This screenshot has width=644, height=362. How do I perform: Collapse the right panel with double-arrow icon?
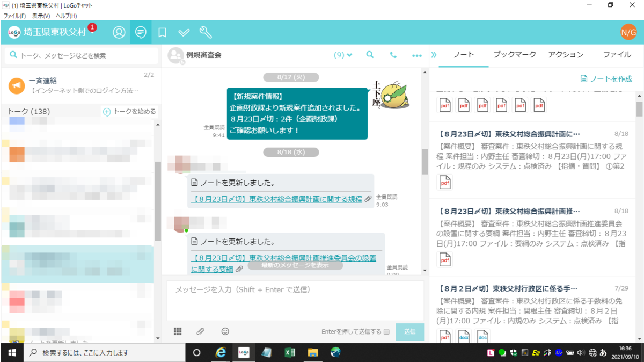434,55
